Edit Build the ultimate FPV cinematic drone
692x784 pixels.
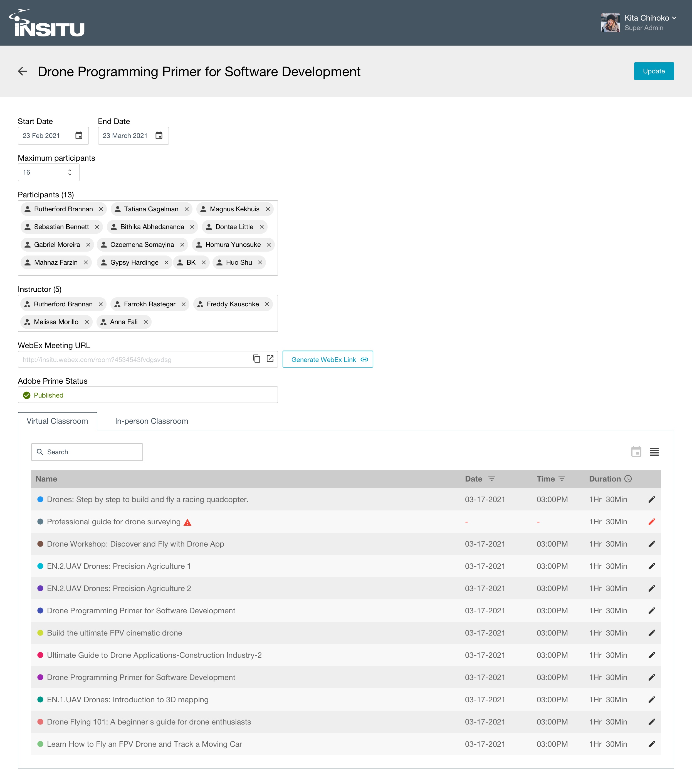tap(652, 633)
